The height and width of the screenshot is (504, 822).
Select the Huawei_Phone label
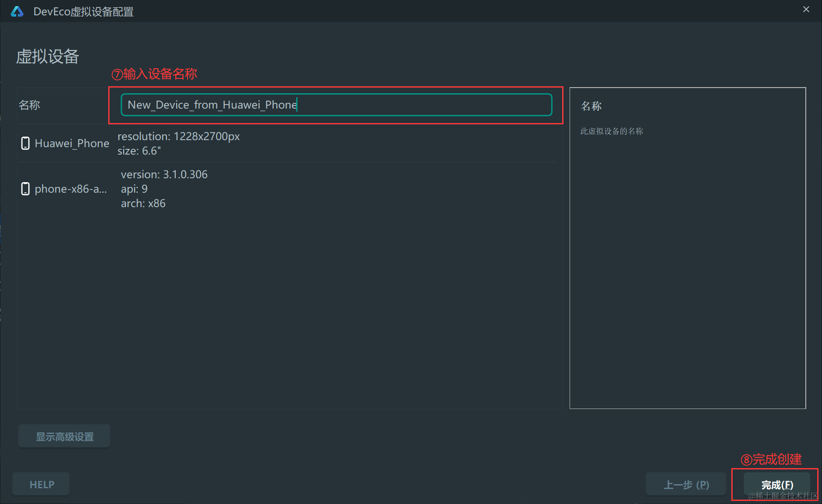click(x=72, y=143)
